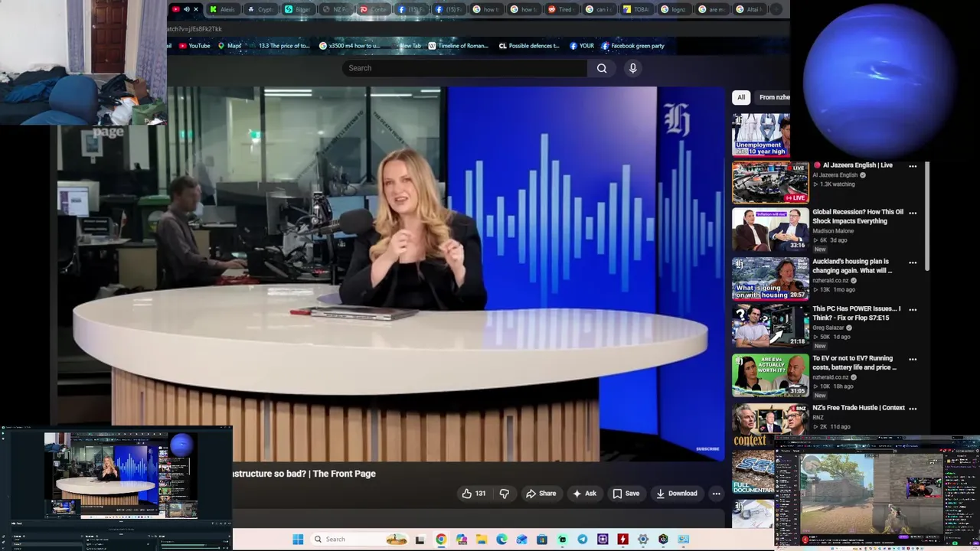Open Possible defences bookmark
The height and width of the screenshot is (551, 980).
pyautogui.click(x=529, y=46)
